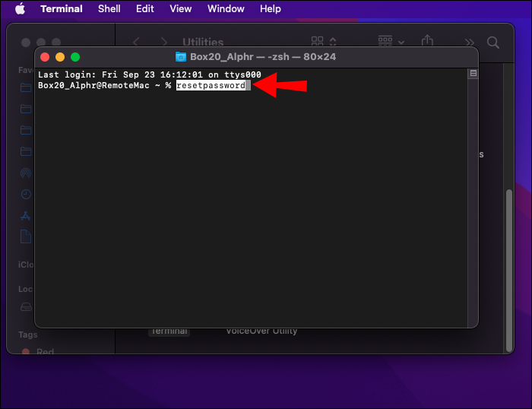This screenshot has width=532, height=409.
Task: Select the third Favorites folder in Finder sidebar
Action: pyautogui.click(x=26, y=130)
